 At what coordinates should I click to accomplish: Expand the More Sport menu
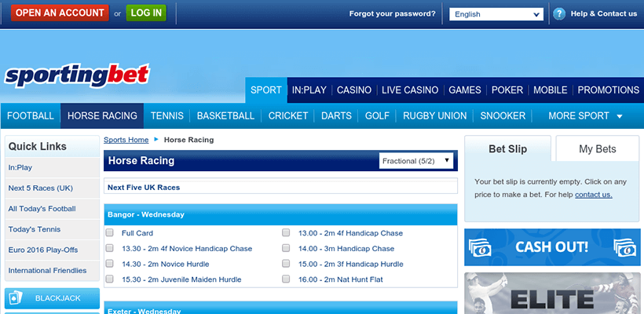click(x=585, y=115)
